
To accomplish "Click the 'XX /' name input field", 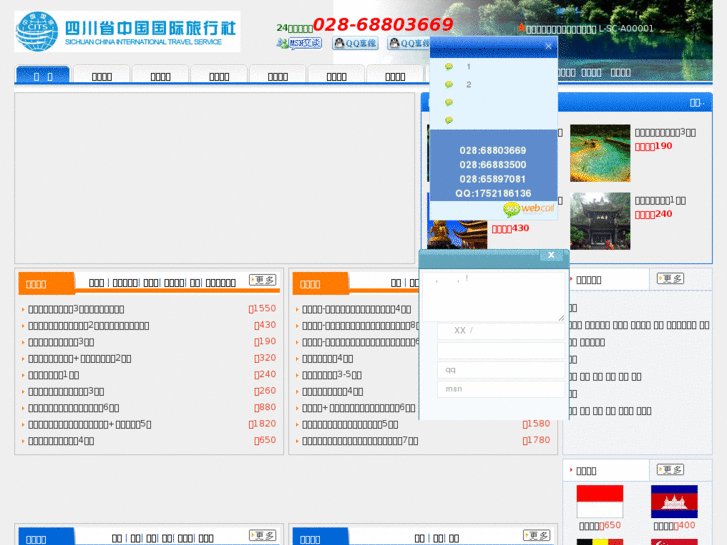I will (501, 331).
